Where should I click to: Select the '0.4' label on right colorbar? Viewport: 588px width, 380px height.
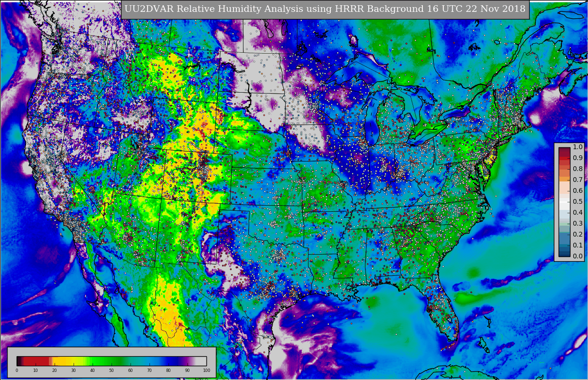[x=578, y=213]
